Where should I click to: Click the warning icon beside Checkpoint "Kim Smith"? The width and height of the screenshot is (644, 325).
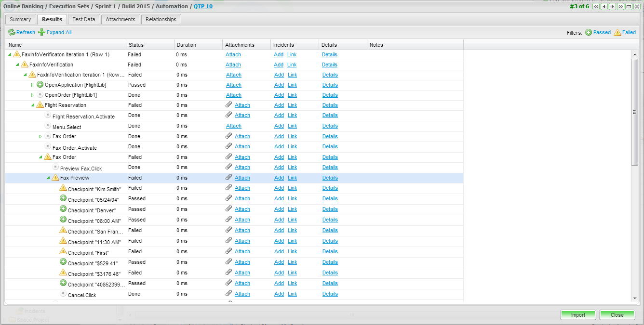(x=63, y=188)
